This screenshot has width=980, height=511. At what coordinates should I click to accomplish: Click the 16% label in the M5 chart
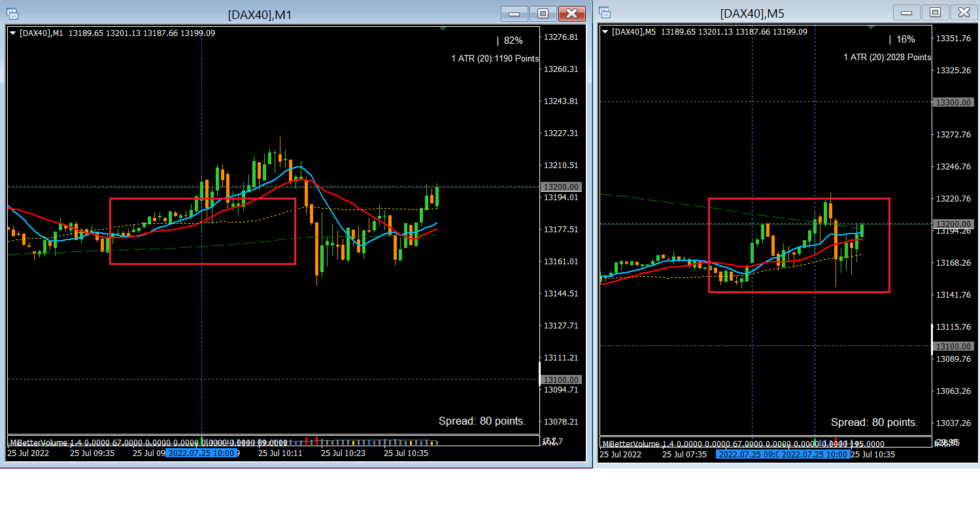tap(905, 39)
